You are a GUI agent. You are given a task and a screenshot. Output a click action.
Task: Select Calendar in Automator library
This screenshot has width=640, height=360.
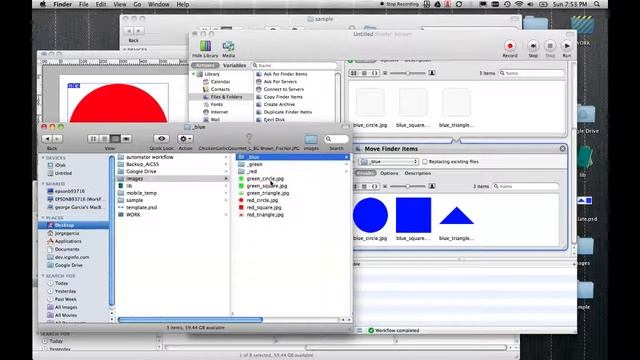click(x=220, y=82)
